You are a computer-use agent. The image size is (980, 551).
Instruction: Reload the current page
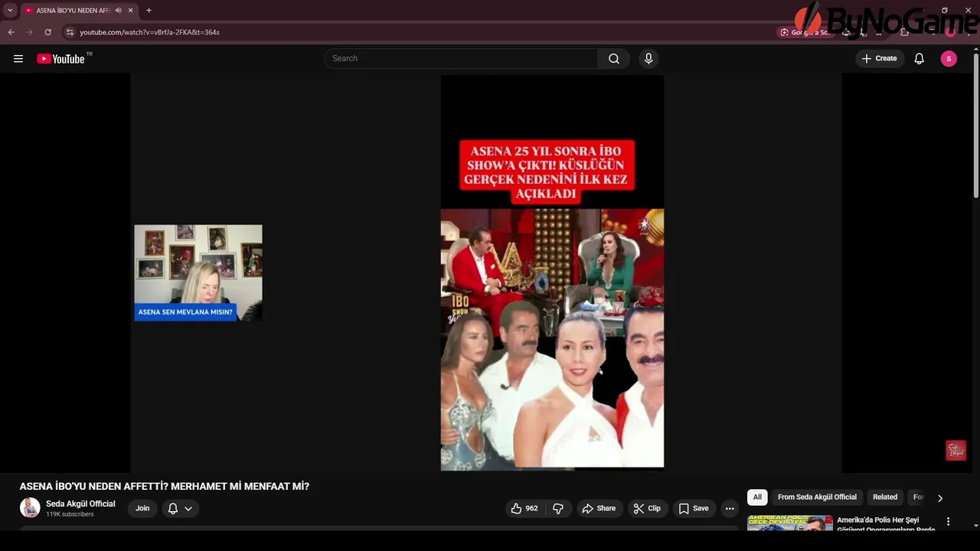coord(47,32)
